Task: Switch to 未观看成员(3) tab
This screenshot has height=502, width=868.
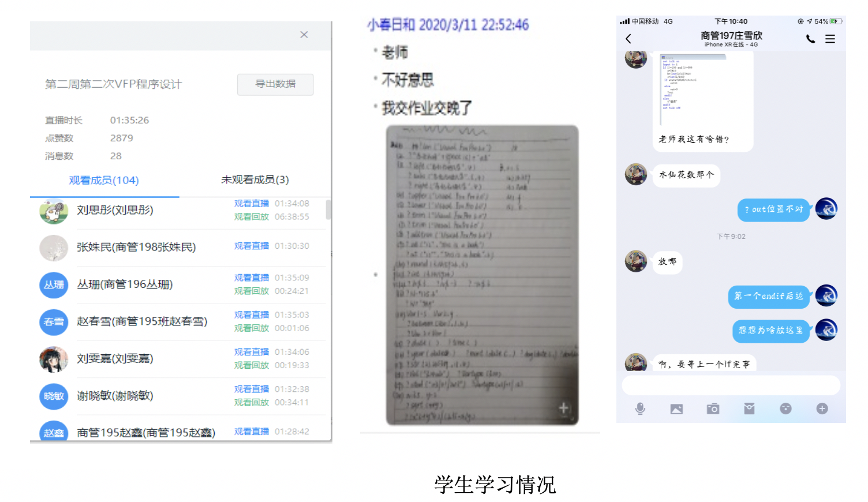Action: (x=255, y=180)
